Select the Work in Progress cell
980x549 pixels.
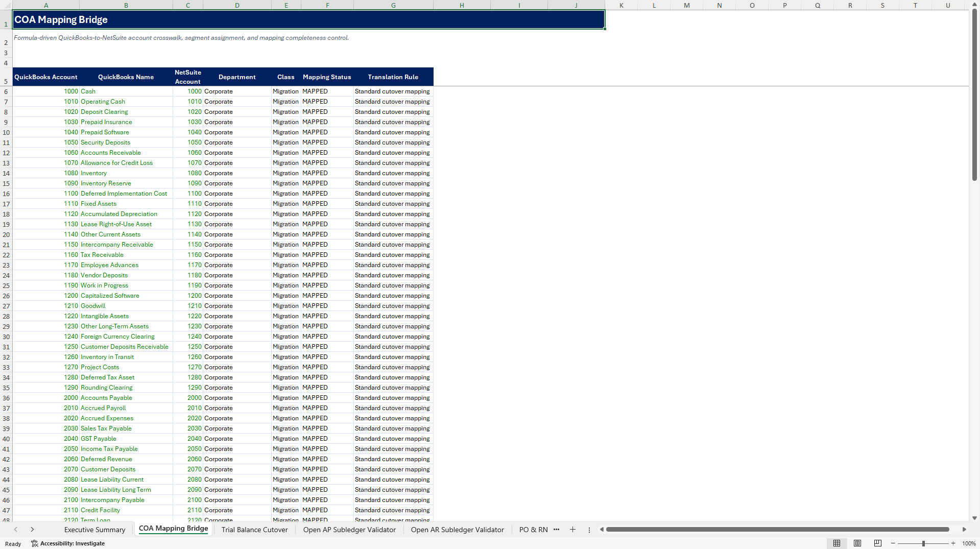point(126,285)
